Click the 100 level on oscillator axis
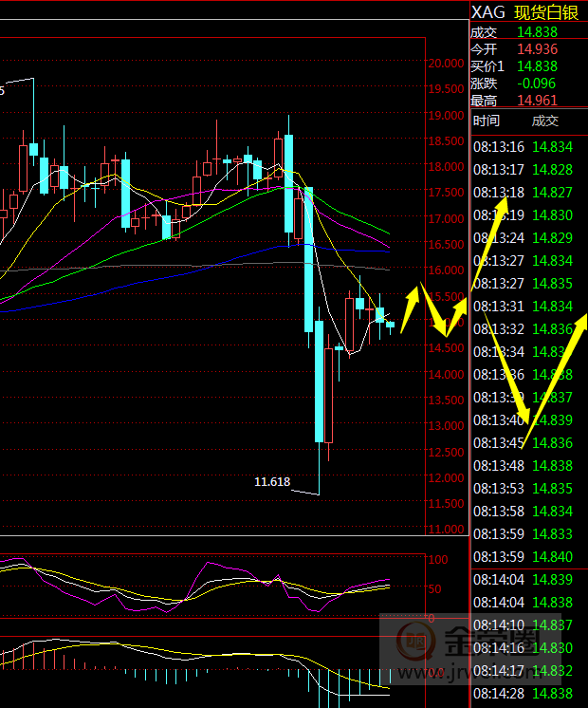The image size is (588, 708). (x=438, y=559)
